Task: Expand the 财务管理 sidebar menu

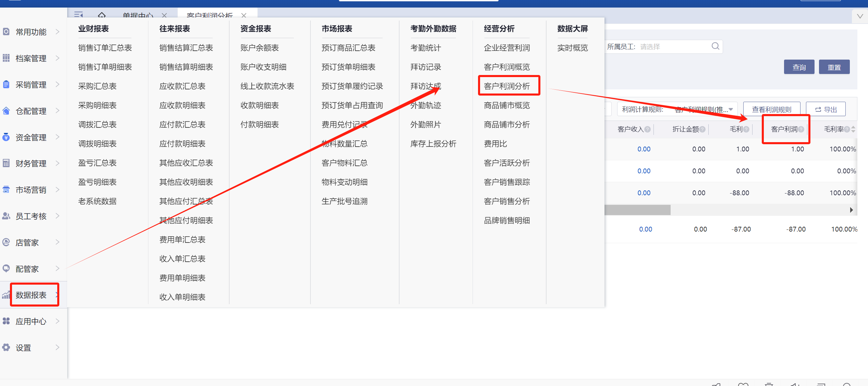Action: [x=31, y=163]
